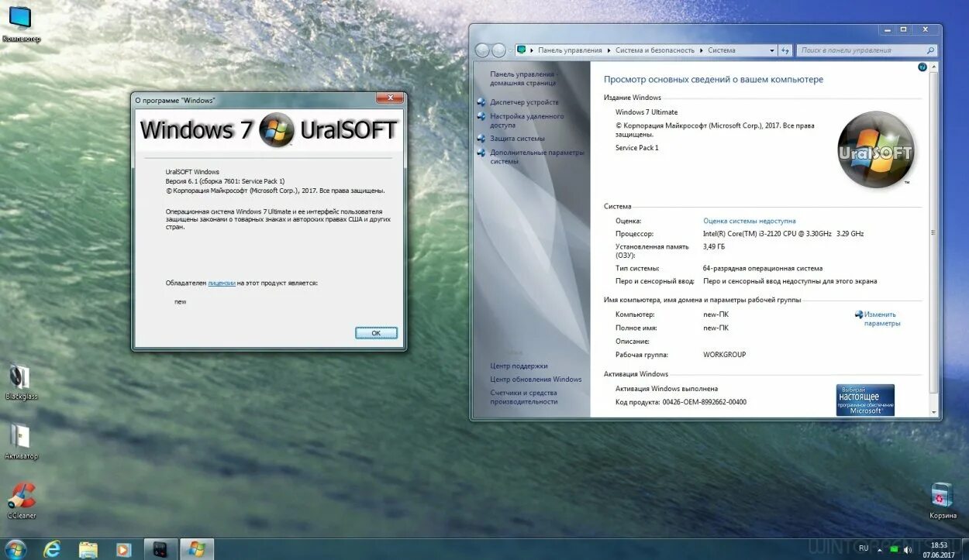Open Защита системы link
Image resolution: width=969 pixels, height=560 pixels.
coord(517,139)
